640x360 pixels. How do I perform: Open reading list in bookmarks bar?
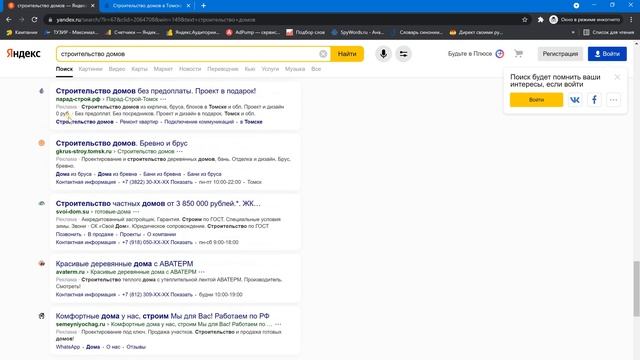608,32
